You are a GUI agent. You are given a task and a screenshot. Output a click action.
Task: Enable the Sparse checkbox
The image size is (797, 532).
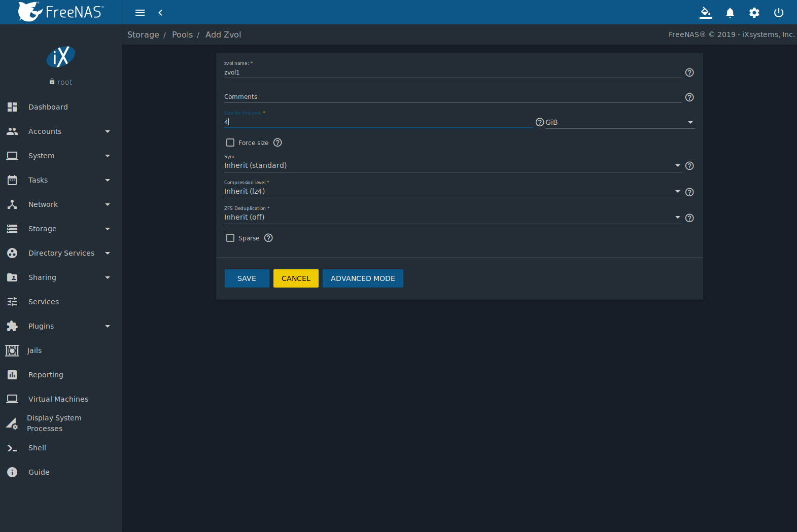click(x=230, y=238)
